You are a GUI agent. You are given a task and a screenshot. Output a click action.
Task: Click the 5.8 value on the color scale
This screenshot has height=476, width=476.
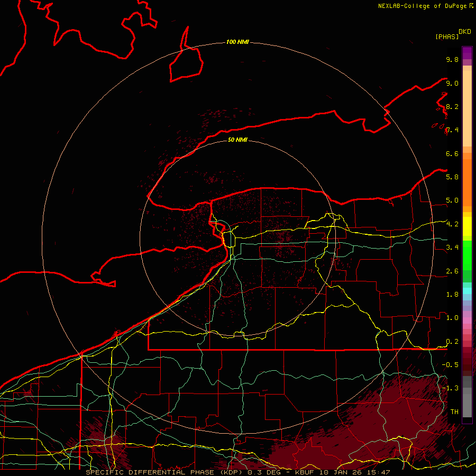(x=452, y=177)
